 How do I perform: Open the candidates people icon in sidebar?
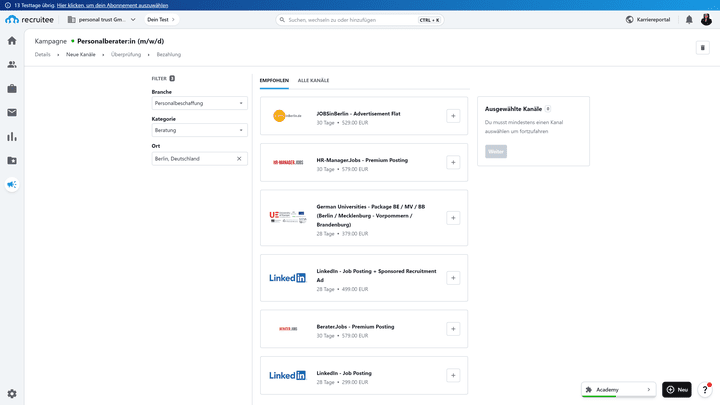(12, 65)
